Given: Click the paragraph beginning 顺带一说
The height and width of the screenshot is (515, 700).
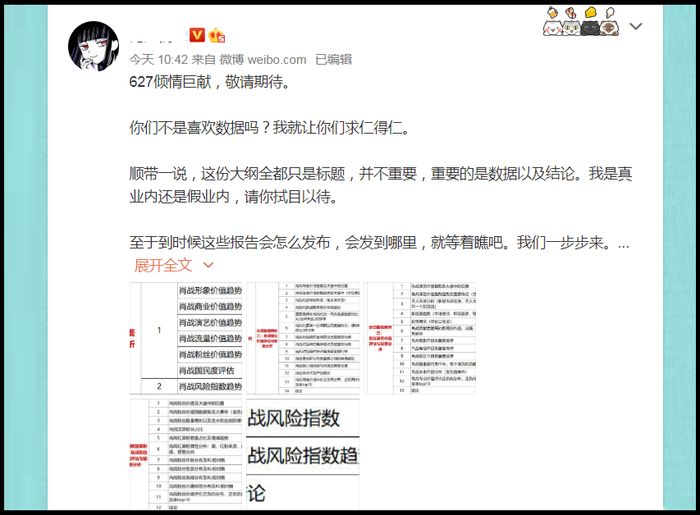Looking at the screenshot, I should 380,185.
